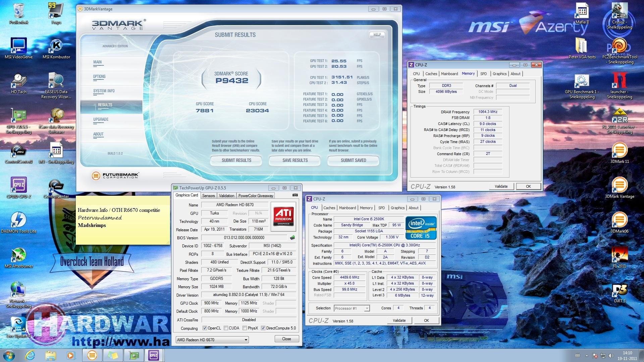Open Windows Start button
This screenshot has width=644, height=362.
pyautogui.click(x=8, y=355)
